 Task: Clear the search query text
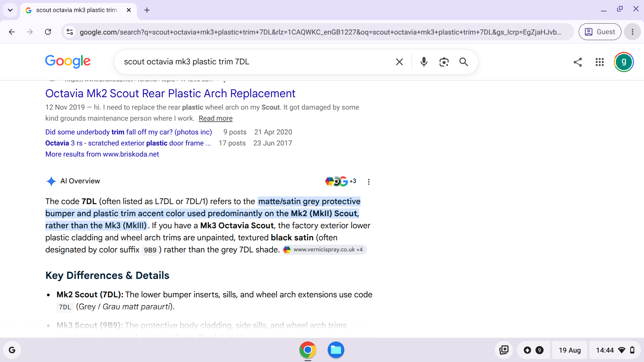[x=399, y=62]
